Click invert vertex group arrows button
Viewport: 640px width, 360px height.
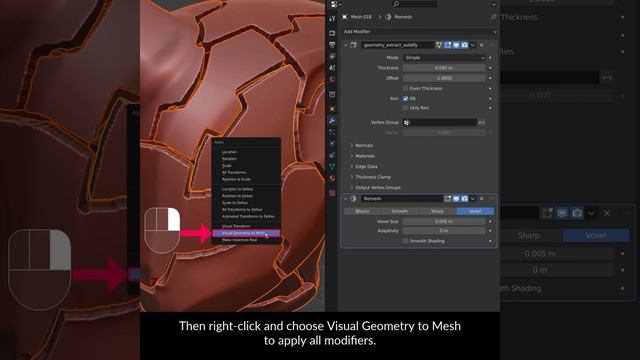(x=482, y=122)
